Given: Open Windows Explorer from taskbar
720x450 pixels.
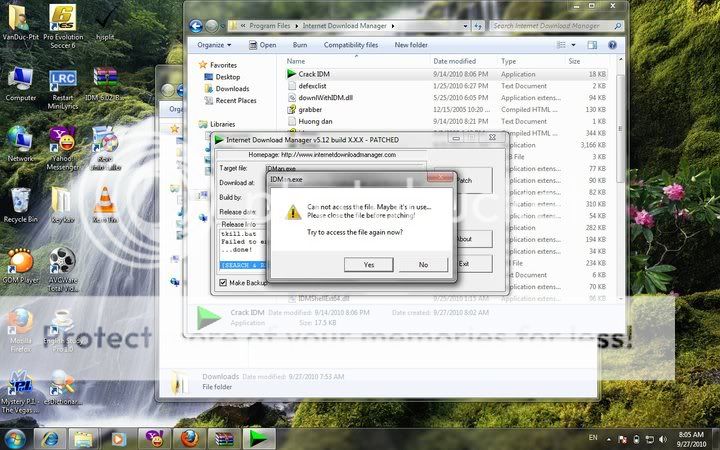Looking at the screenshot, I should point(84,439).
